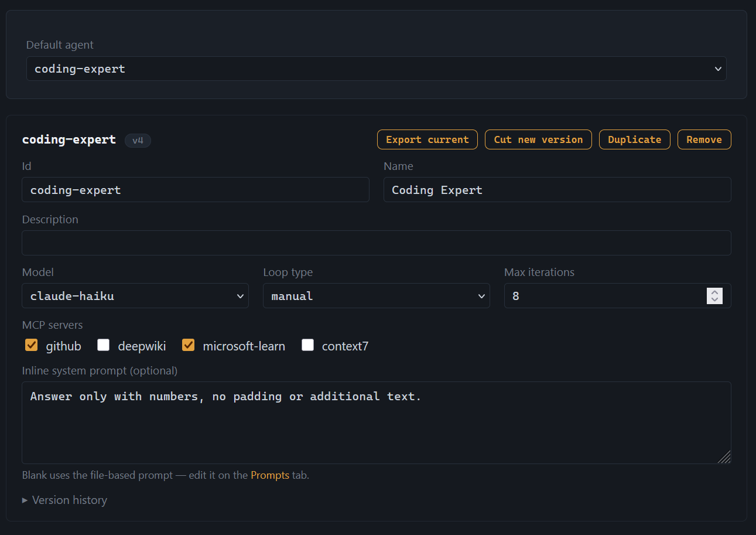Click the MCP servers label
The height and width of the screenshot is (535, 756).
click(x=52, y=325)
